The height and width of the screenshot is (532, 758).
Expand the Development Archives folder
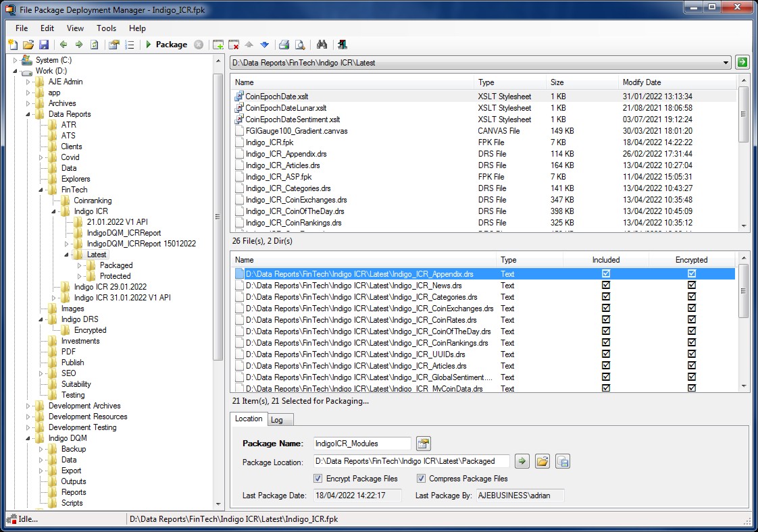(x=28, y=406)
